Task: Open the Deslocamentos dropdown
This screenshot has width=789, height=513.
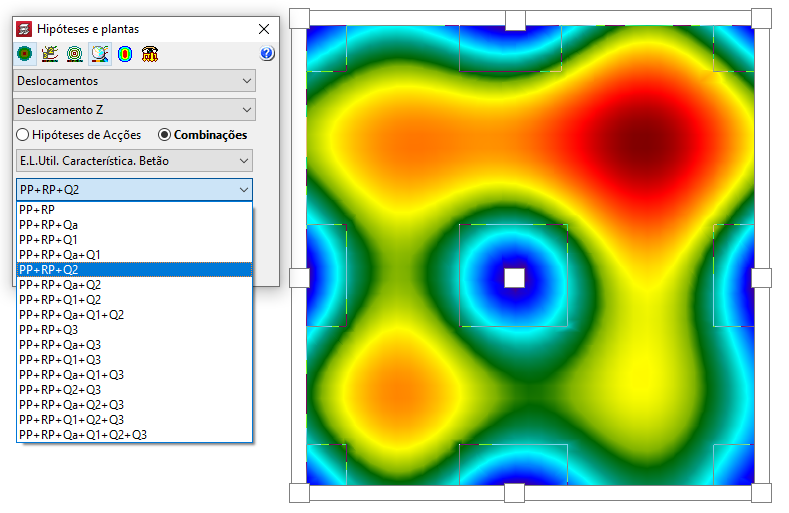Action: (x=135, y=81)
